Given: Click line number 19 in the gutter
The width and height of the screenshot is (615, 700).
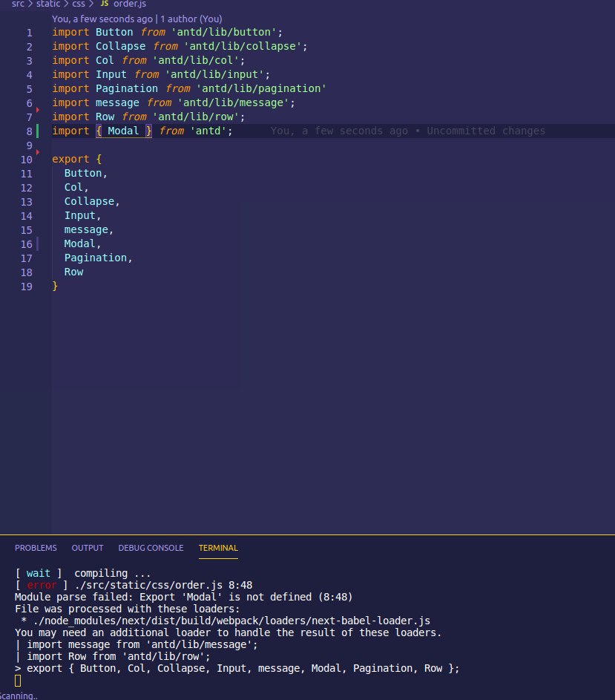Looking at the screenshot, I should 26,287.
